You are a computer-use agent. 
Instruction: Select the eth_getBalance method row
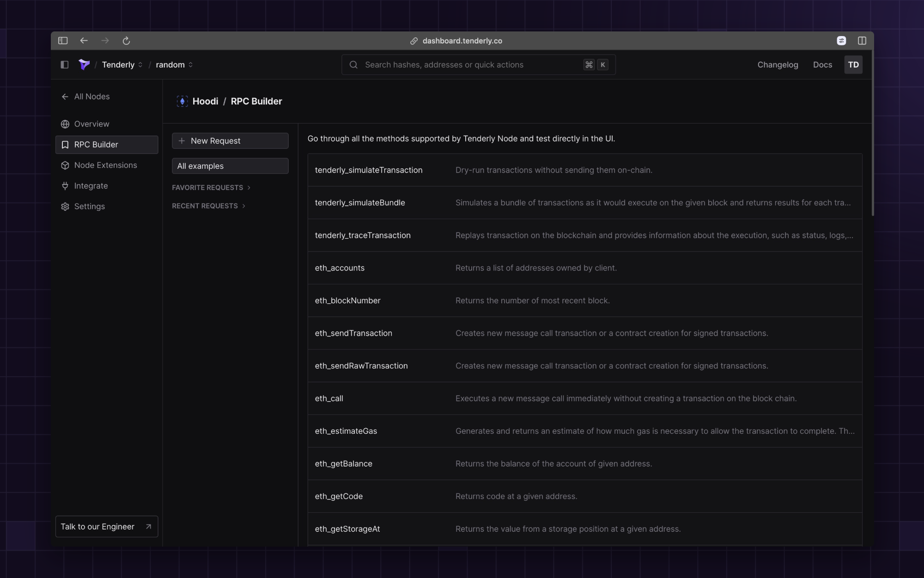pos(584,463)
